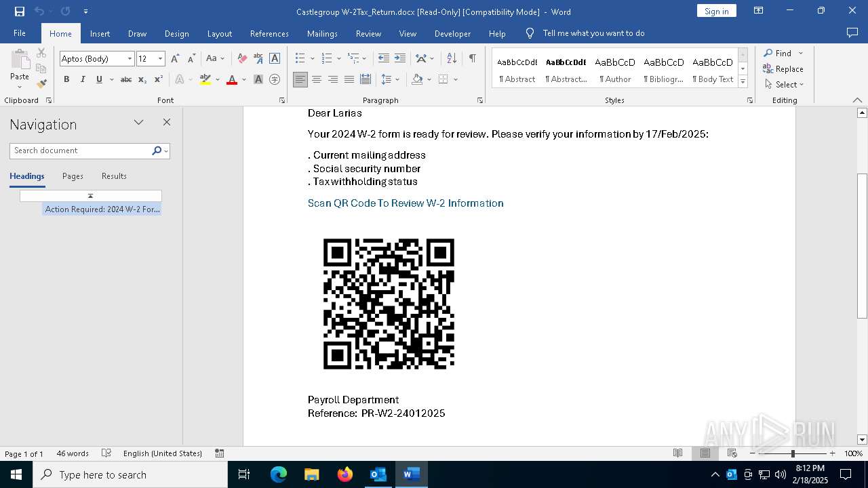Open the Find dropdown arrow

point(800,53)
